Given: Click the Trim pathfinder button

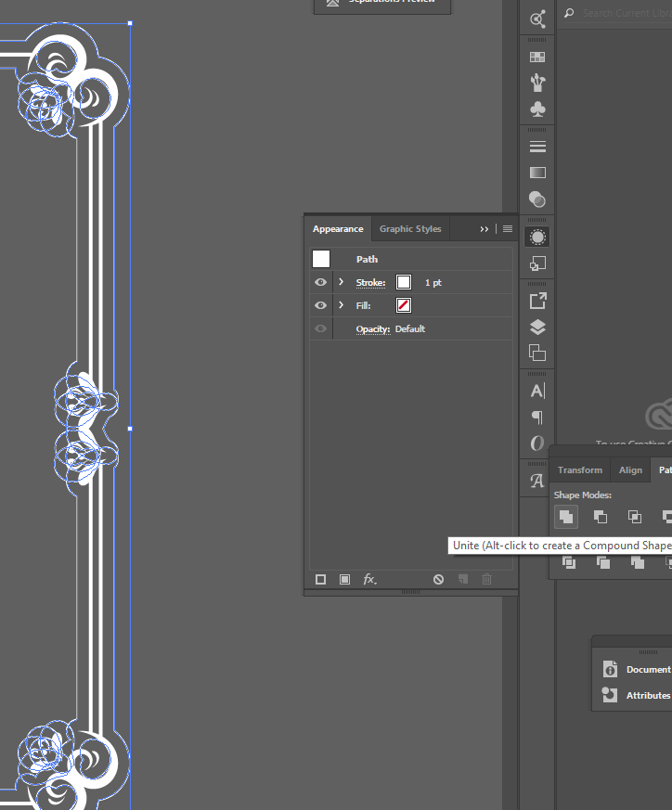Looking at the screenshot, I should pyautogui.click(x=603, y=562).
